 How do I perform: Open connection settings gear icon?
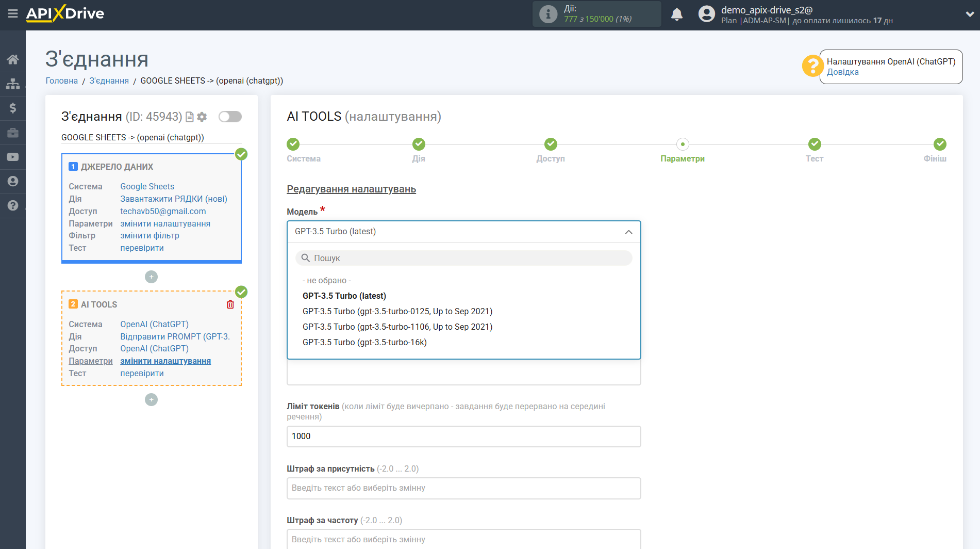tap(202, 117)
